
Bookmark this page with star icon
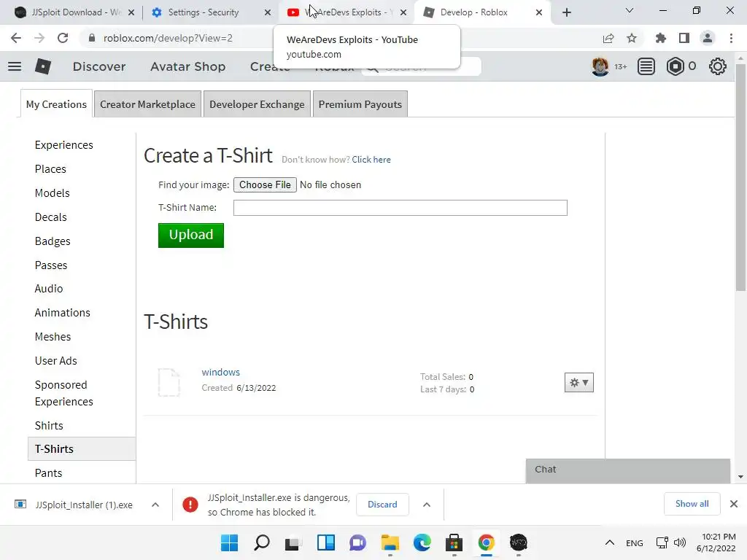[632, 38]
